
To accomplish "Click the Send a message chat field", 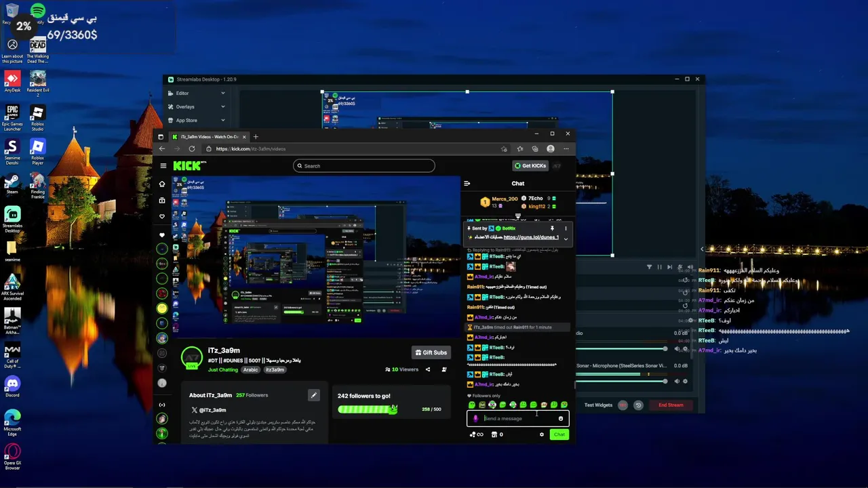I will coord(518,418).
